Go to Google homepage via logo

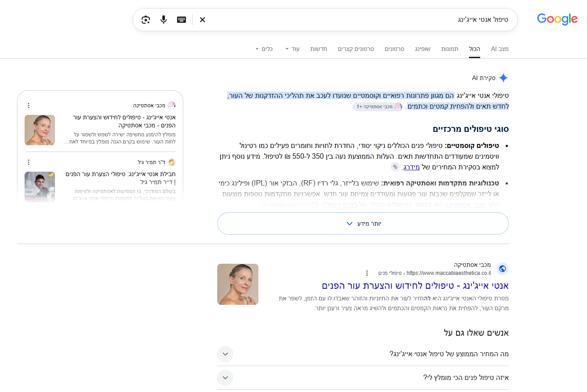[x=557, y=19]
